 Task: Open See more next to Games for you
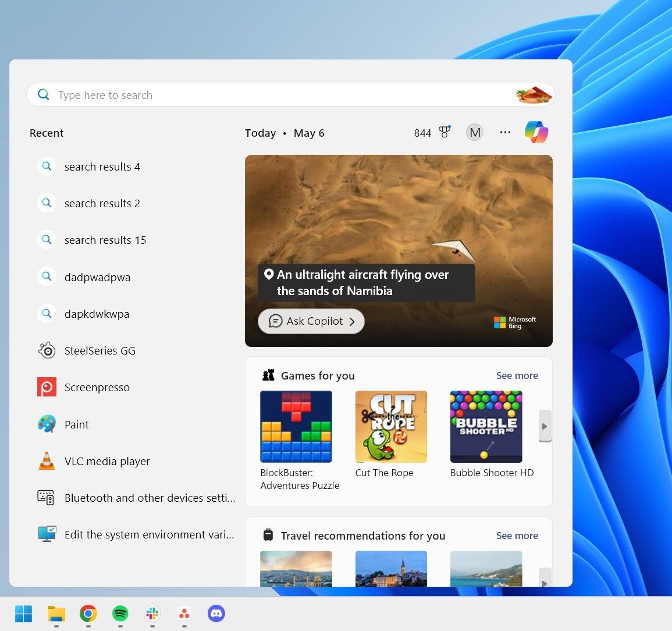[x=517, y=375]
